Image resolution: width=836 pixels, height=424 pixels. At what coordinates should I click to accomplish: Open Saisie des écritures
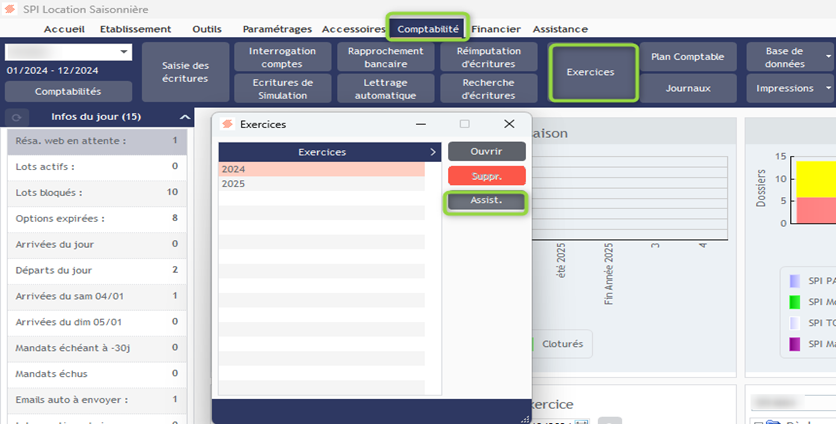pos(185,72)
